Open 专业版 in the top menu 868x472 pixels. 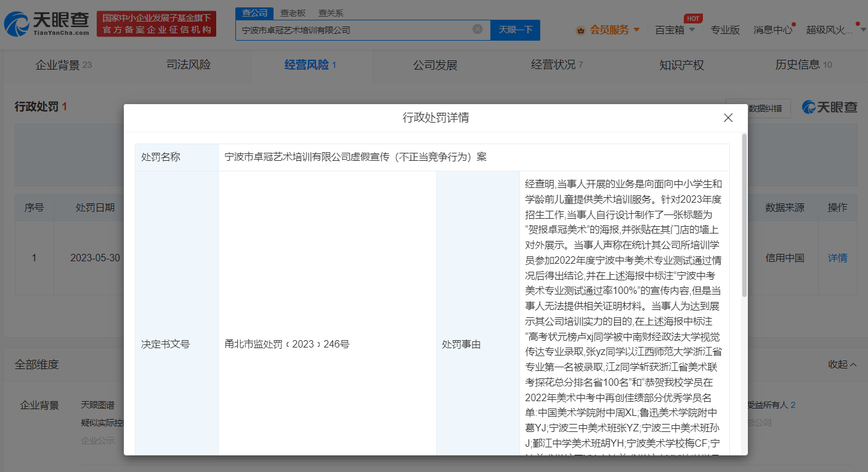point(725,29)
